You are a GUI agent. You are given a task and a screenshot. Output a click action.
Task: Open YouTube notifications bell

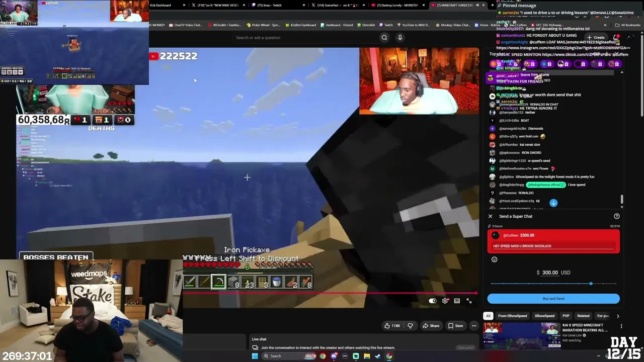(617, 37)
